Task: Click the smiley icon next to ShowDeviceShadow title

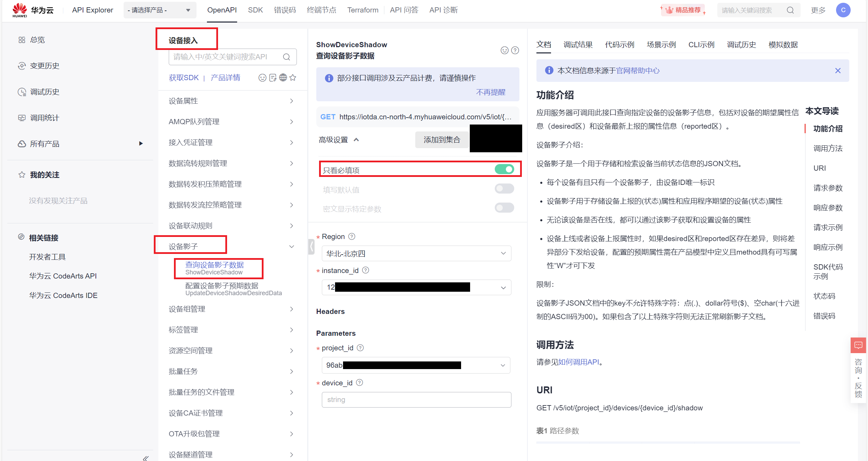Action: point(504,50)
